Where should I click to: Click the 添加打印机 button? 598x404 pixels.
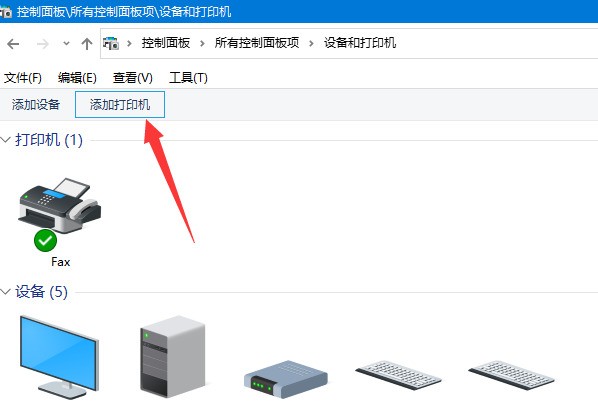coord(120,105)
